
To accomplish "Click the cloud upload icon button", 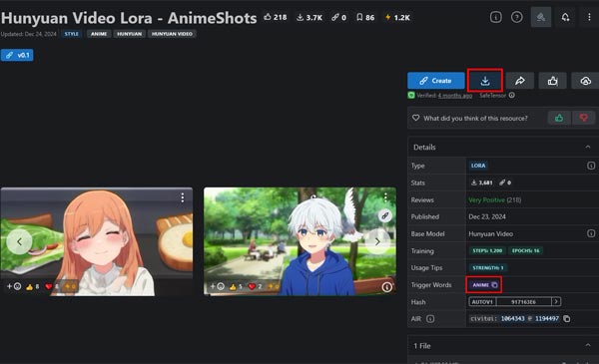I will 585,81.
